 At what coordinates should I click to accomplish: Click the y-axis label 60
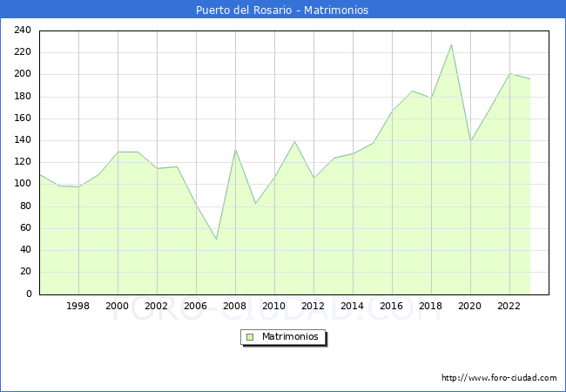coord(25,227)
